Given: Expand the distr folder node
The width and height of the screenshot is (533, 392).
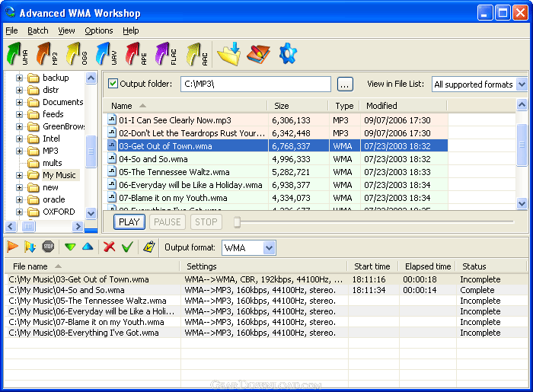Looking at the screenshot, I should pos(19,90).
